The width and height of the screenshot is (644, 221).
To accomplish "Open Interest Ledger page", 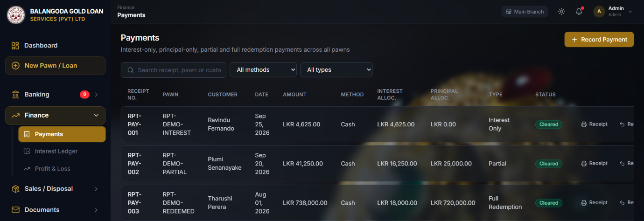I will (62, 152).
